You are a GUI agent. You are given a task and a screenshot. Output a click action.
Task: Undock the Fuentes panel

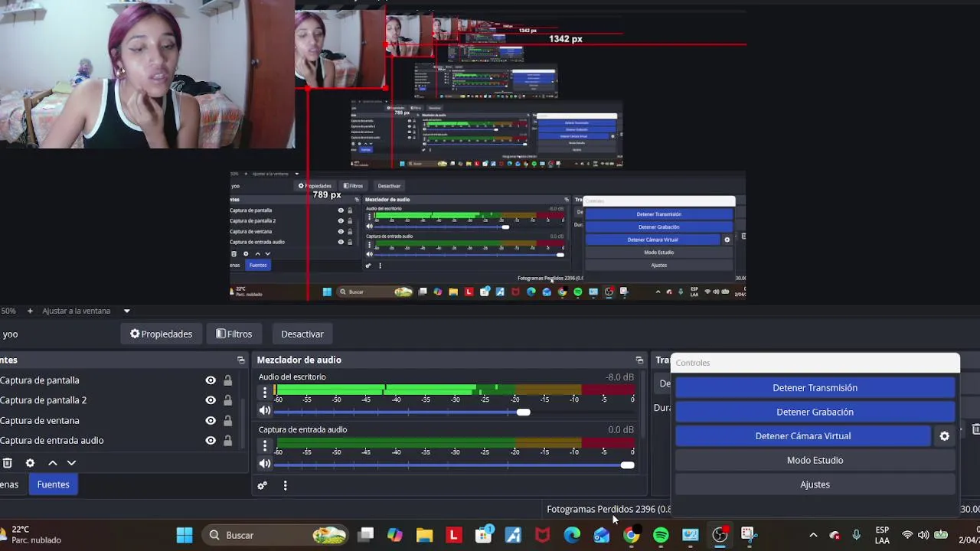click(x=241, y=360)
